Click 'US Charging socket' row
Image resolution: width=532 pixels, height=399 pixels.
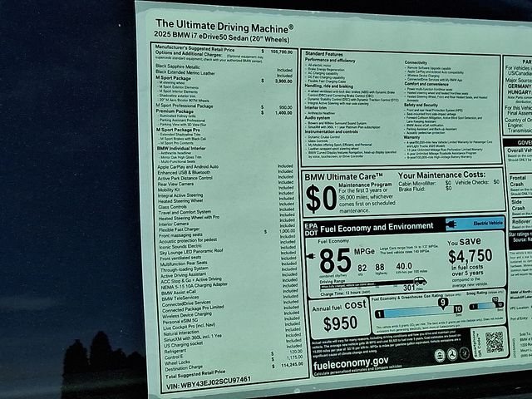coord(183,344)
